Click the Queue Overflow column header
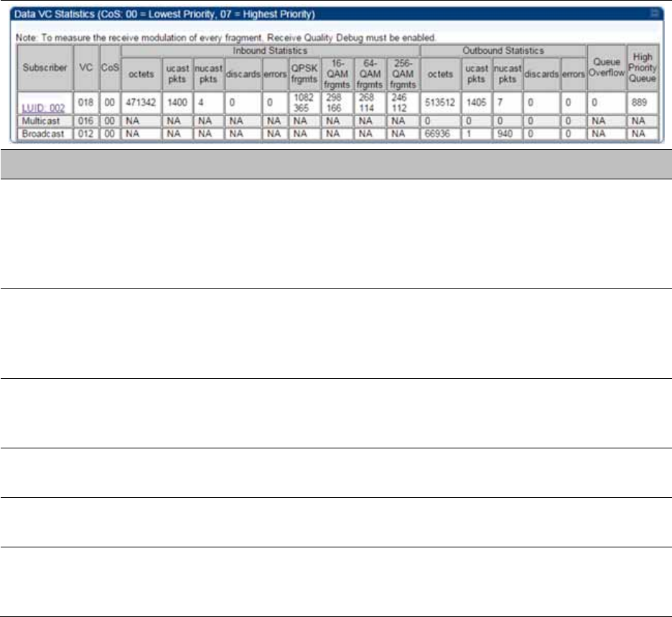This screenshot has width=672, height=617. 607,67
